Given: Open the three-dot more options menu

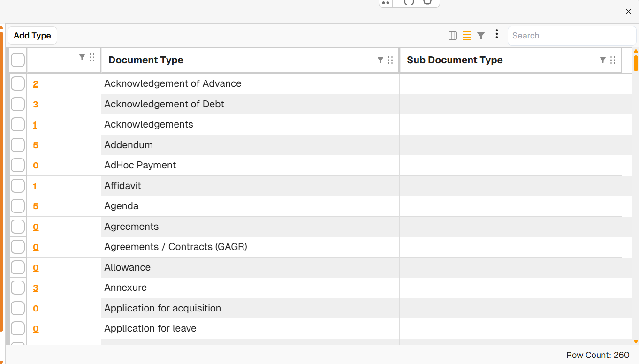Looking at the screenshot, I should tap(496, 34).
